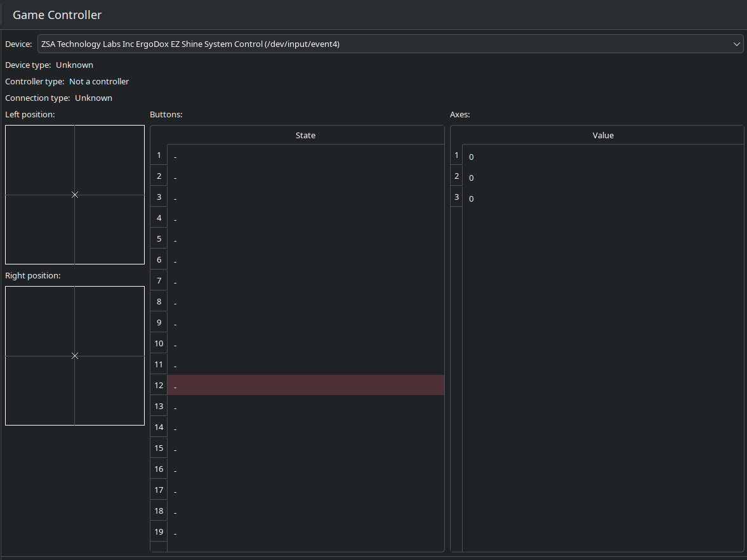The height and width of the screenshot is (560, 747).
Task: Click the state cell for button 14
Action: pyautogui.click(x=305, y=427)
